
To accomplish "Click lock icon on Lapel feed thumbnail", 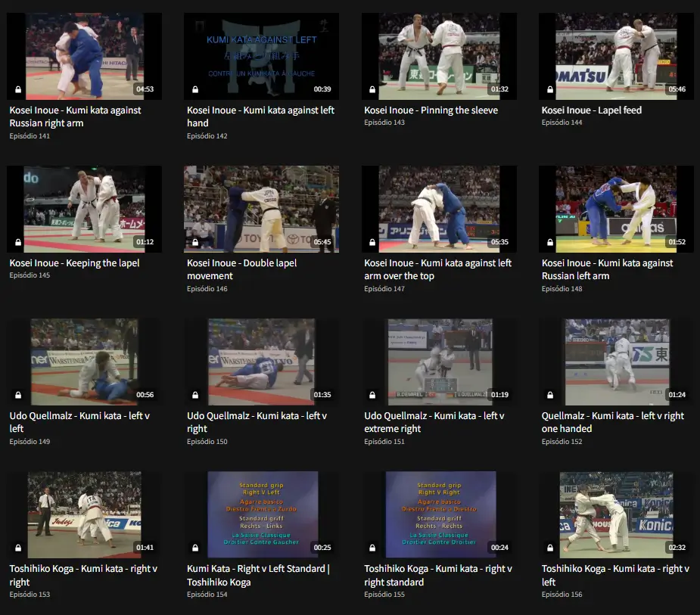I will tap(550, 89).
